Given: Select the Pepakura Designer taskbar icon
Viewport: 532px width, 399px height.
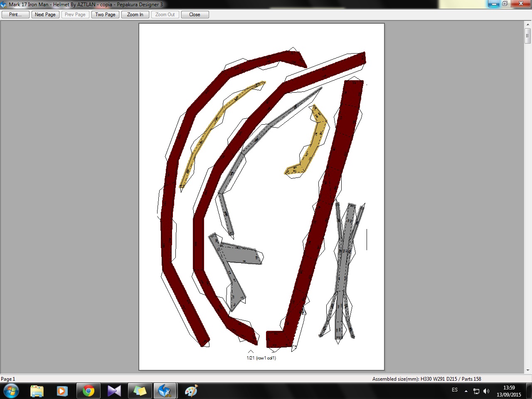Looking at the screenshot, I should 165,391.
